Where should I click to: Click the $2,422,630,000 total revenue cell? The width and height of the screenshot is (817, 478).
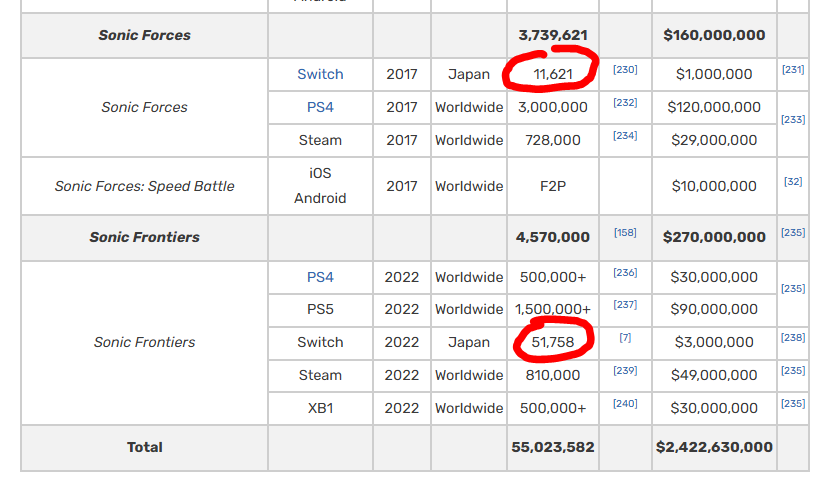[714, 447]
